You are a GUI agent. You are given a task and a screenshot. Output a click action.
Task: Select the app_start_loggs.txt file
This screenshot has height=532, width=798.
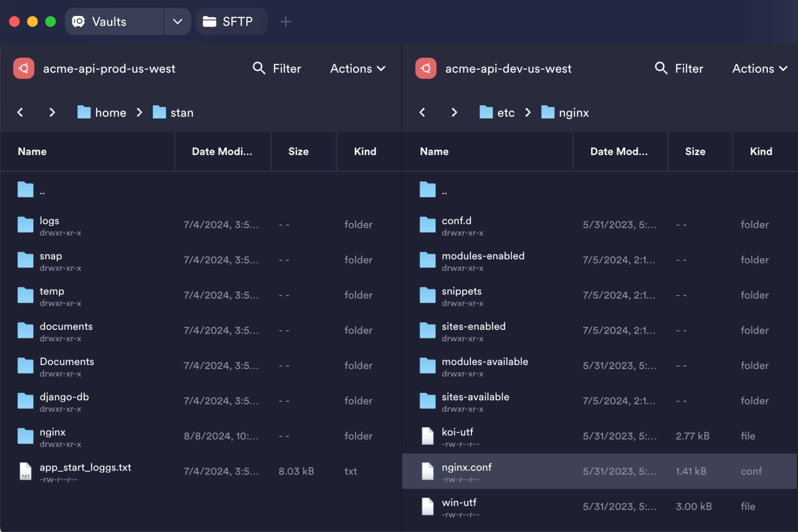(x=201, y=472)
